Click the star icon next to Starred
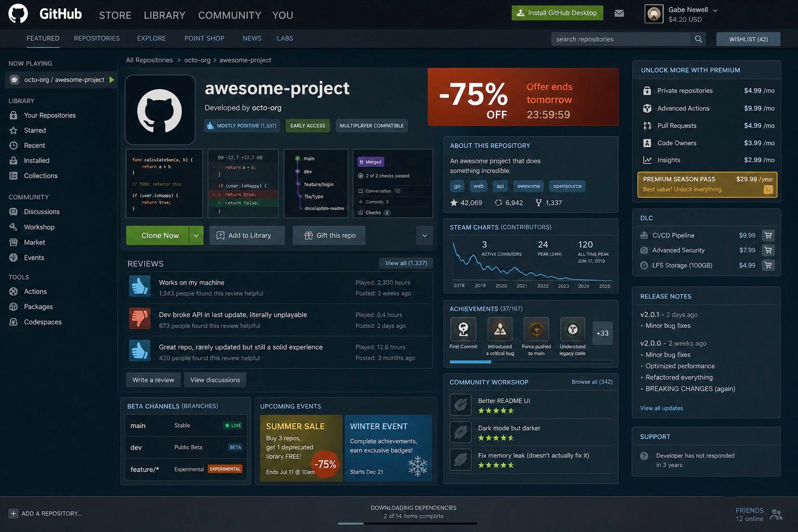 tap(14, 130)
